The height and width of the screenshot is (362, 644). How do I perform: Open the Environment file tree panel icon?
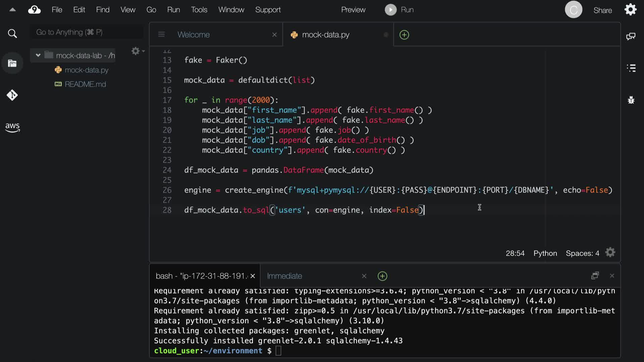point(12,63)
